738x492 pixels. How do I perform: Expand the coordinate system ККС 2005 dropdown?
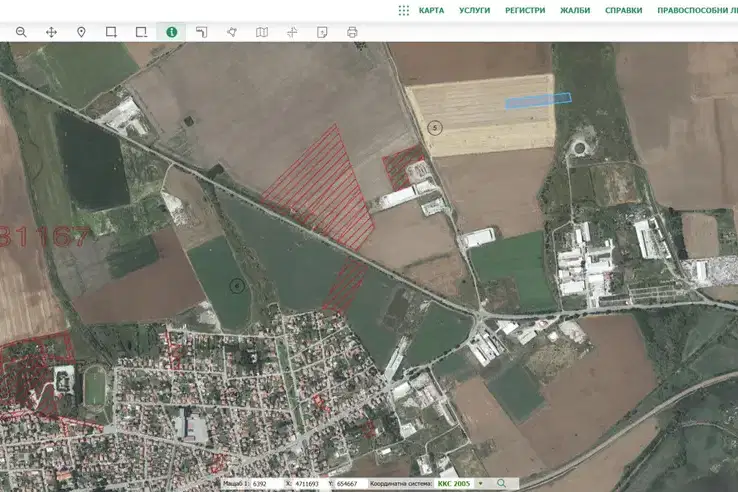pos(481,484)
